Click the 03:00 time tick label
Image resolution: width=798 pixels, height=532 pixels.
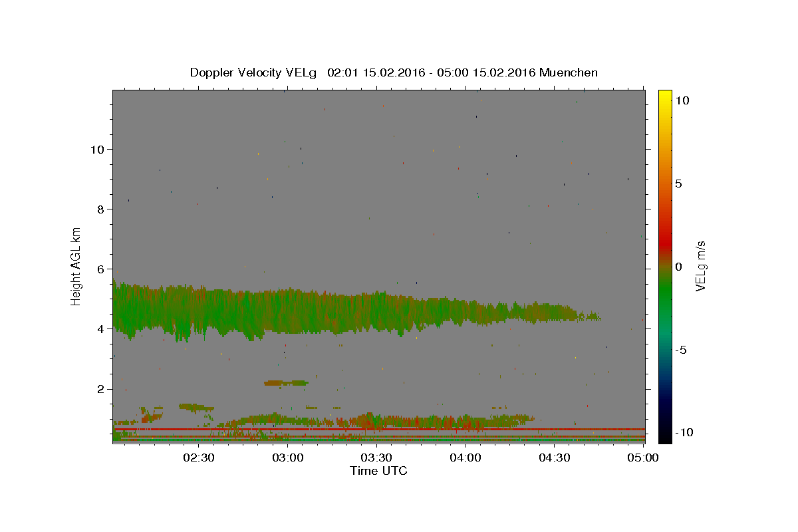point(288,458)
